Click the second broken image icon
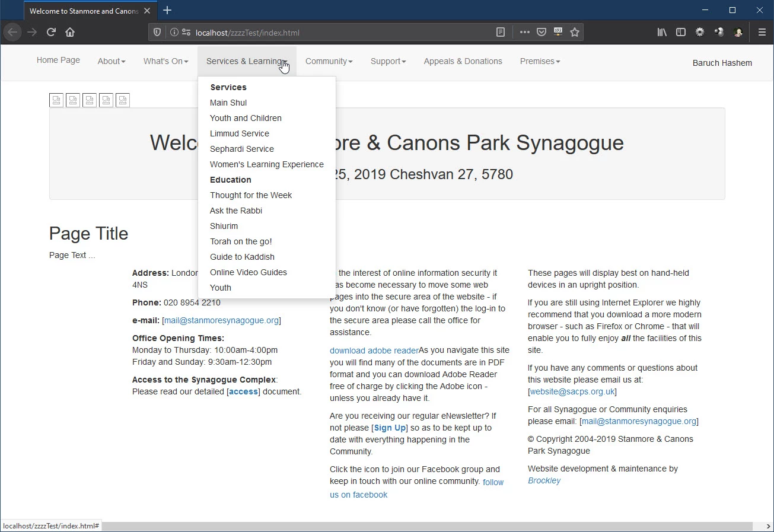The width and height of the screenshot is (774, 532). (73, 100)
